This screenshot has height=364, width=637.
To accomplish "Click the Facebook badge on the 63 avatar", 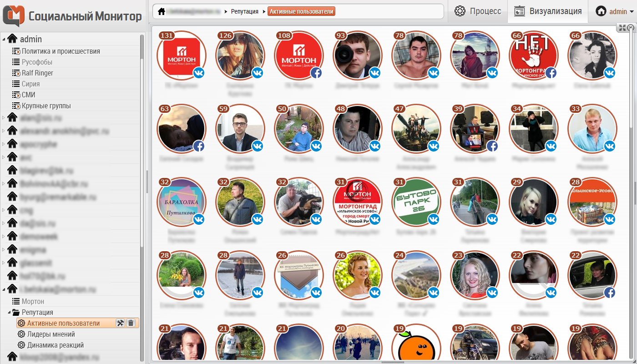I will pyautogui.click(x=199, y=146).
